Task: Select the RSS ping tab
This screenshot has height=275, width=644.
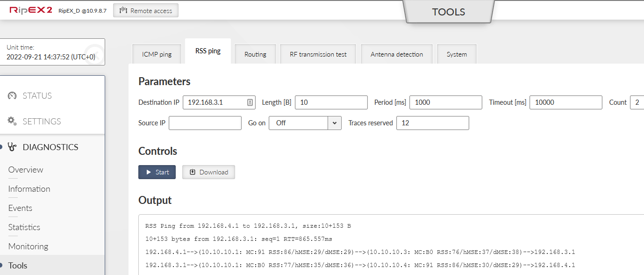Action: coord(208,51)
